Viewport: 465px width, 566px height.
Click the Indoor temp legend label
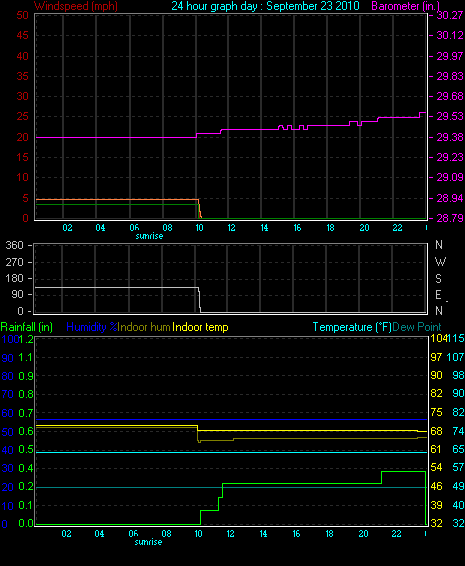click(x=200, y=327)
